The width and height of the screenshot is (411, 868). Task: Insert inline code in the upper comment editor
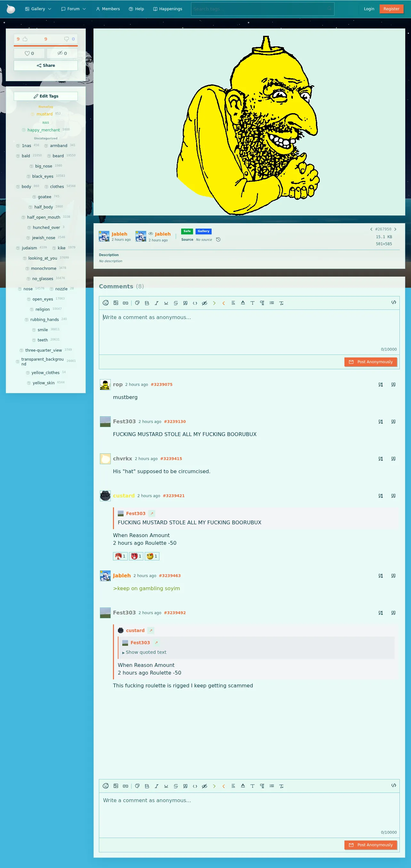195,303
